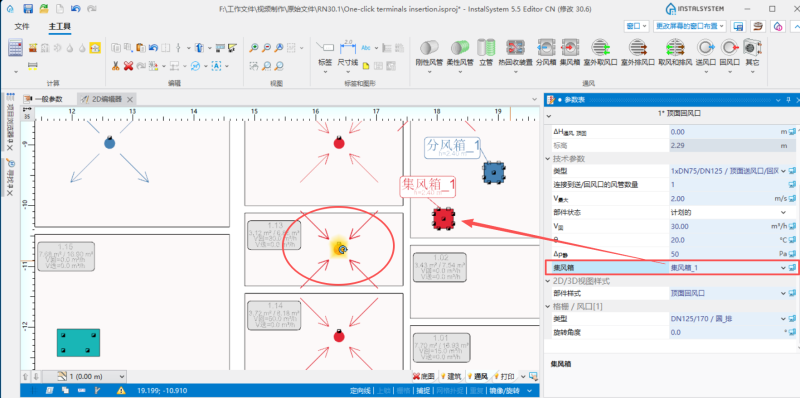This screenshot has height=398, width=800.
Task: Click the red scissors Cut icon
Action: [x=116, y=65]
